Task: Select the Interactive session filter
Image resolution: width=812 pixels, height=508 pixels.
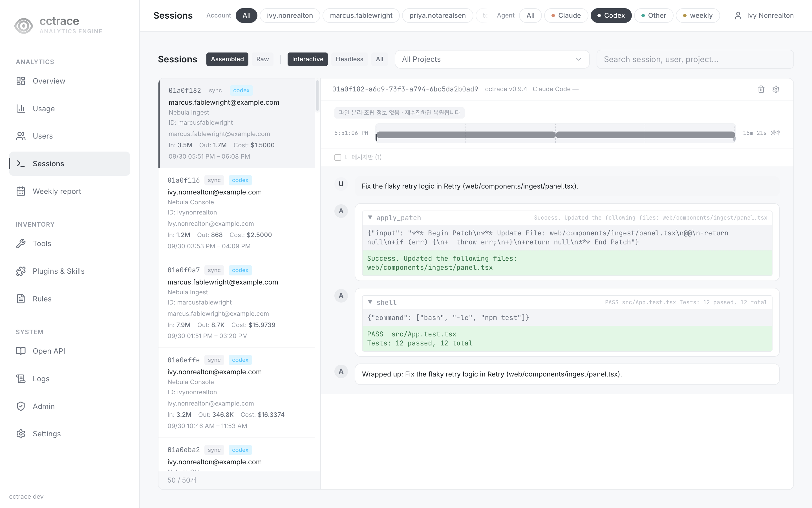Action: tap(307, 59)
